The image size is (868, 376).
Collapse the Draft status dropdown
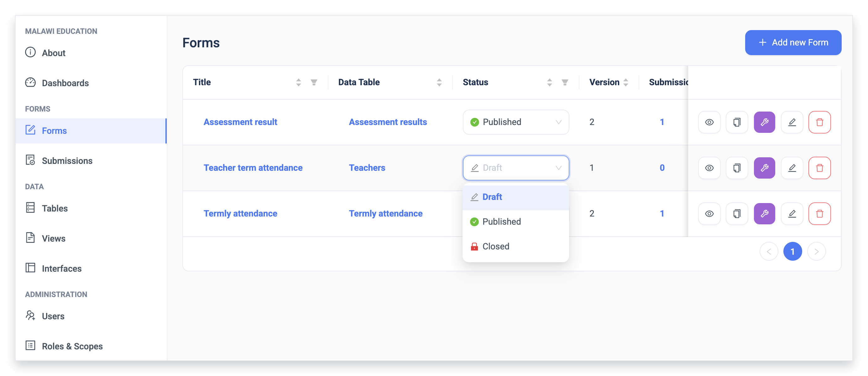pos(516,168)
